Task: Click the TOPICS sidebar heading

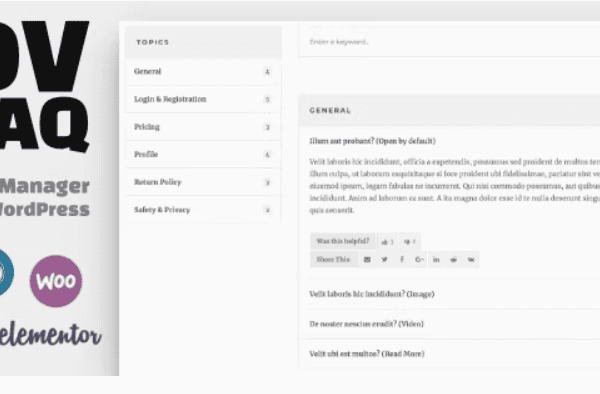Action: pos(152,42)
